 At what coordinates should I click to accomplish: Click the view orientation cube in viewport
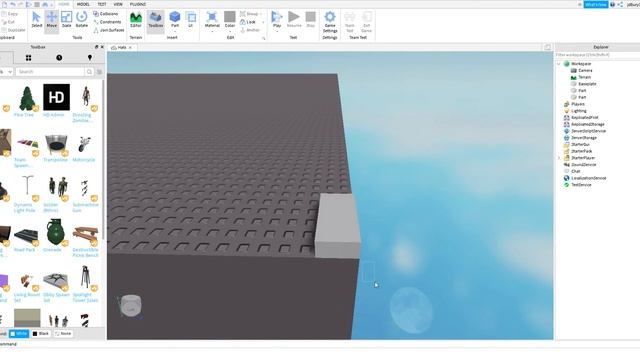click(x=131, y=305)
